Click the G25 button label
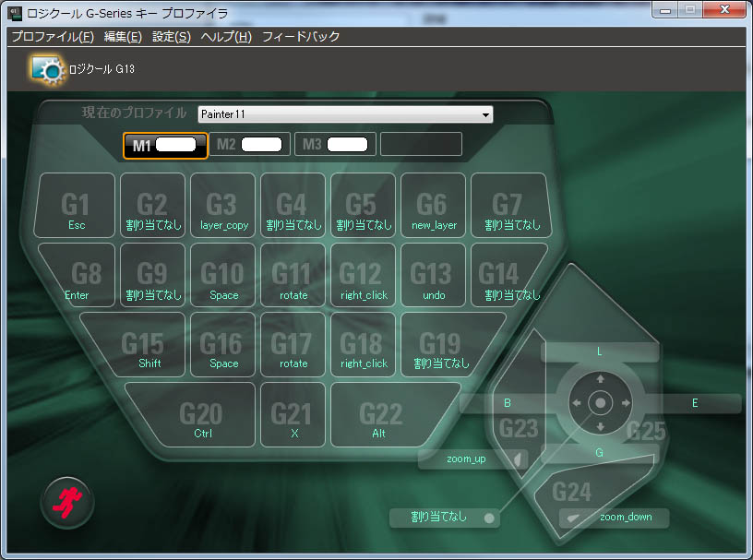This screenshot has width=753, height=560. pyautogui.click(x=646, y=431)
